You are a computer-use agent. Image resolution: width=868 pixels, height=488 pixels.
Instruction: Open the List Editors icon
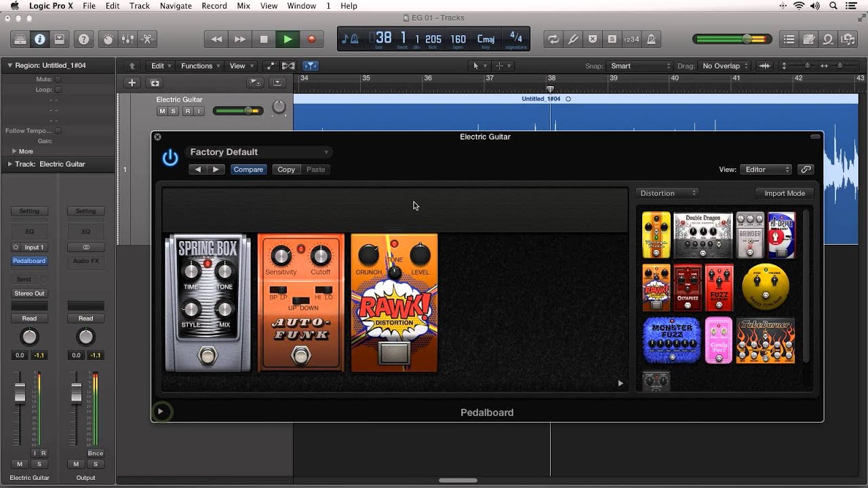click(789, 39)
